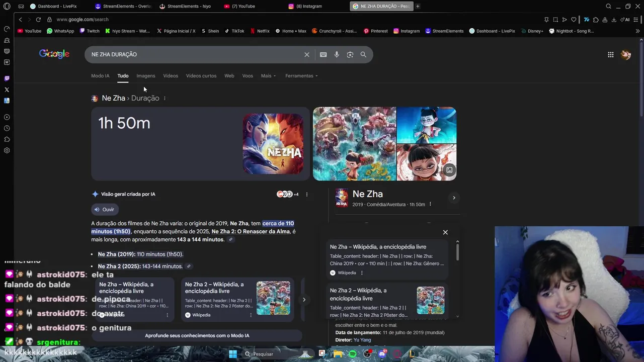Open Spotify from the taskbar
The image size is (644, 362).
pyautogui.click(x=352, y=354)
